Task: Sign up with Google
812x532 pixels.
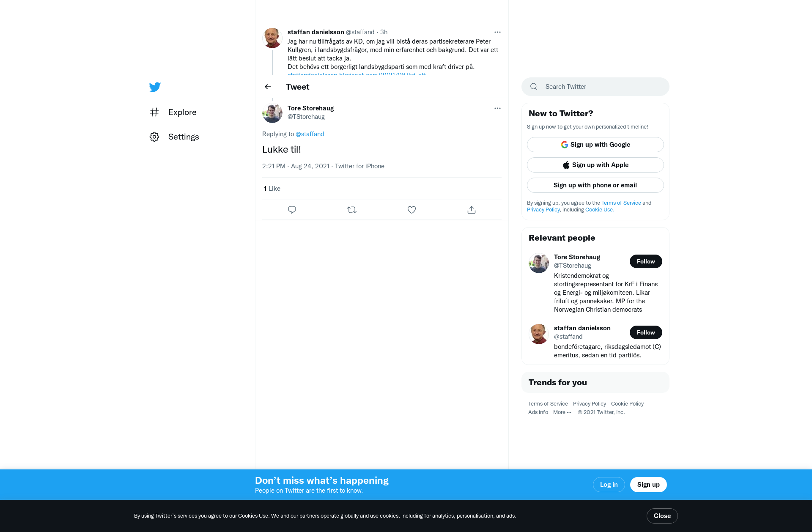Action: (595, 145)
